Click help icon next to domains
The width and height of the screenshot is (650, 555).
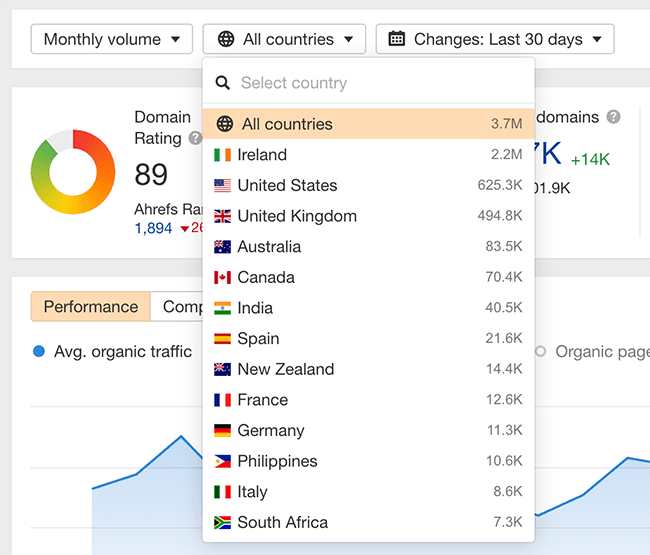(614, 117)
